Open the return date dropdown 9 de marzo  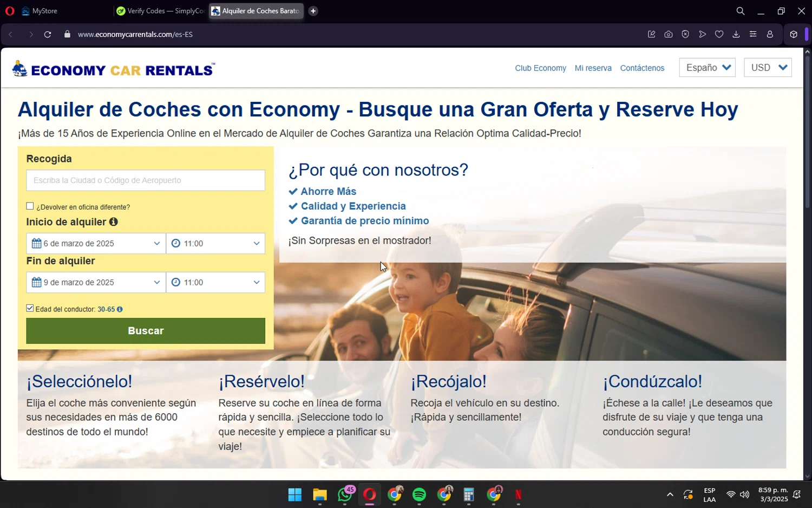[x=96, y=282]
